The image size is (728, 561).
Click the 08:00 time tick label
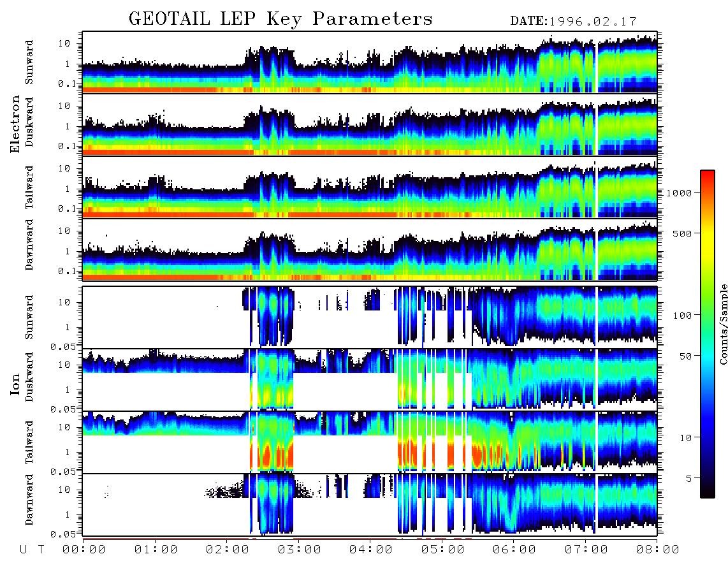(657, 550)
